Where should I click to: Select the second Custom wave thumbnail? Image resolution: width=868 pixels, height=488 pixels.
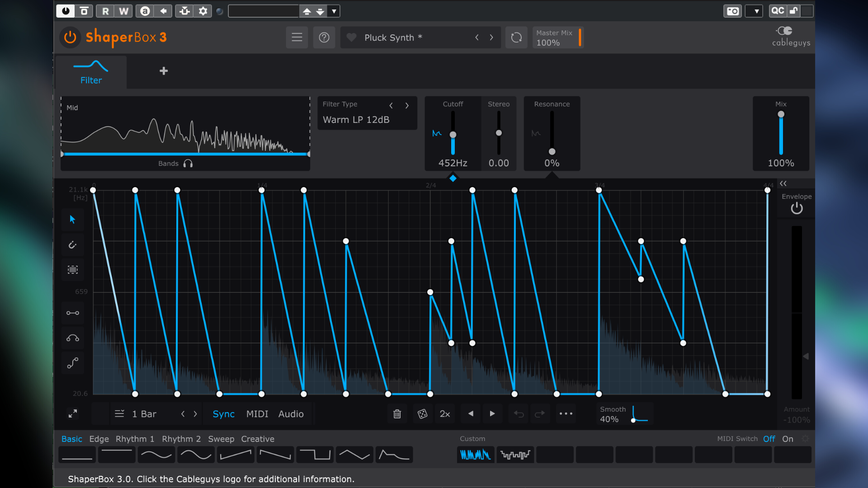click(515, 455)
